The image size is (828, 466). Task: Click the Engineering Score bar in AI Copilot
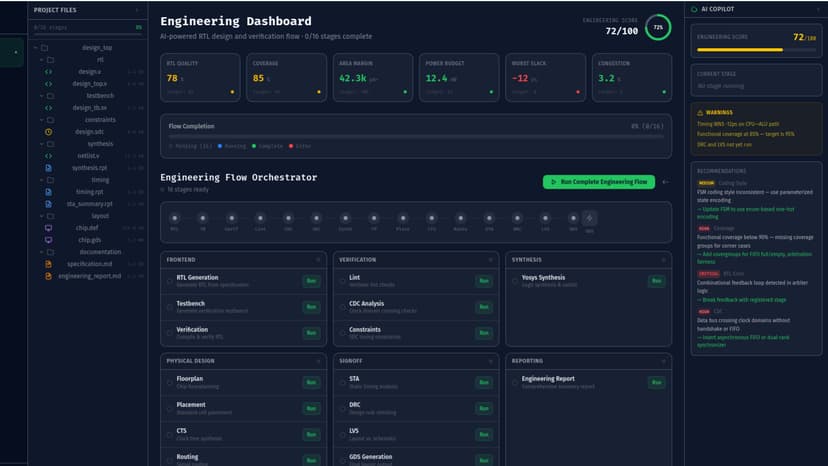tap(756, 50)
